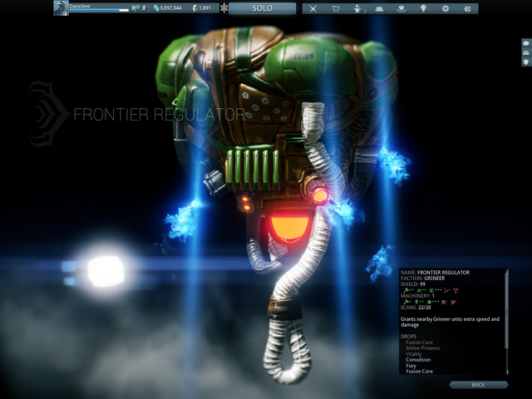
Task: Click the 'Grants nearby Grineer units' description
Action: (450, 322)
